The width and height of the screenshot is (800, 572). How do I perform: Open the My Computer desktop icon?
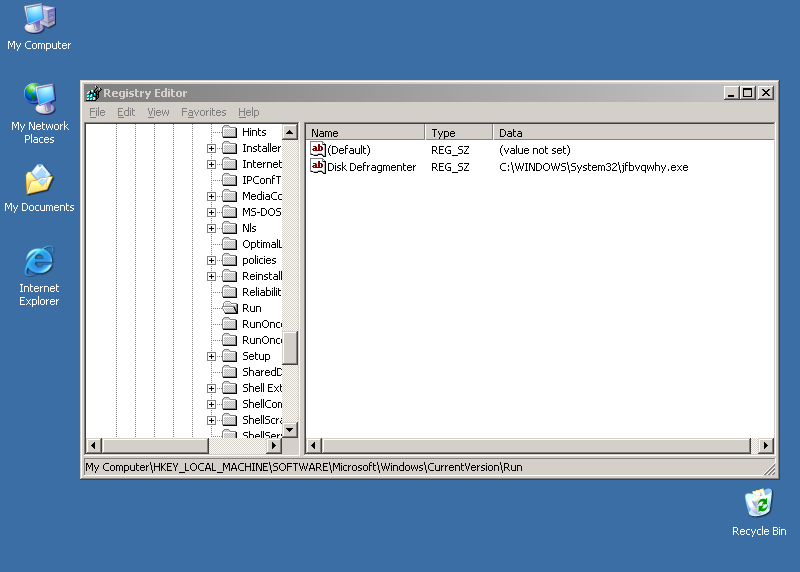coord(39,27)
